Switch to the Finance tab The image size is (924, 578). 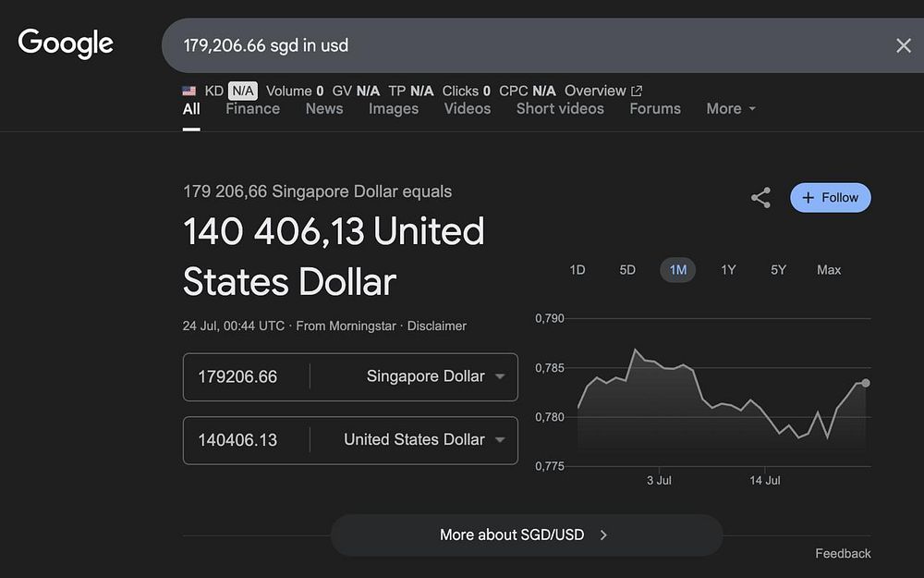click(x=252, y=109)
